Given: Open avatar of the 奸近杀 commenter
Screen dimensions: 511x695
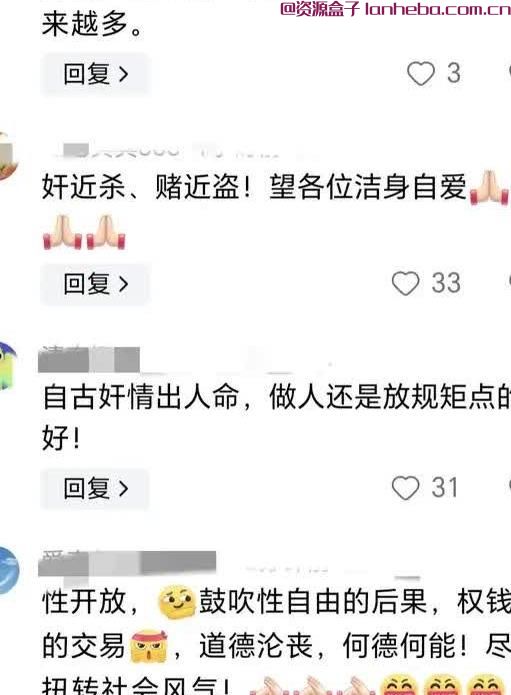Looking at the screenshot, I should coord(8,156).
